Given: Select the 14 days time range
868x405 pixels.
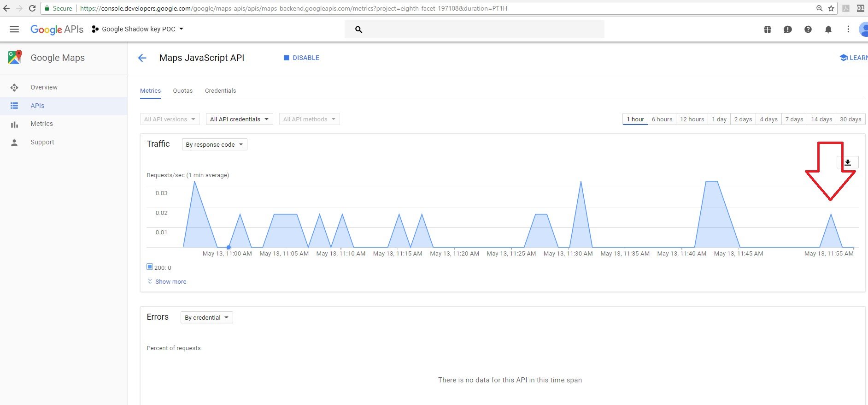Looking at the screenshot, I should [821, 119].
